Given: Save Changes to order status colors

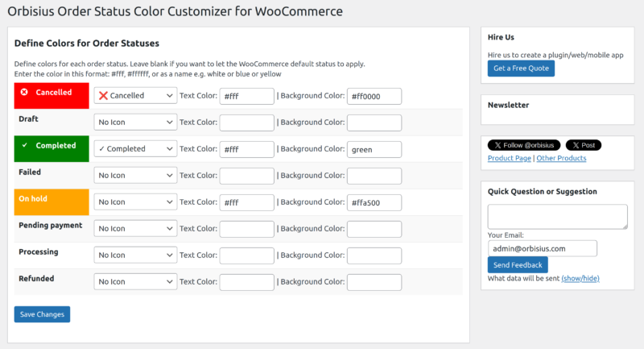Looking at the screenshot, I should tap(42, 314).
